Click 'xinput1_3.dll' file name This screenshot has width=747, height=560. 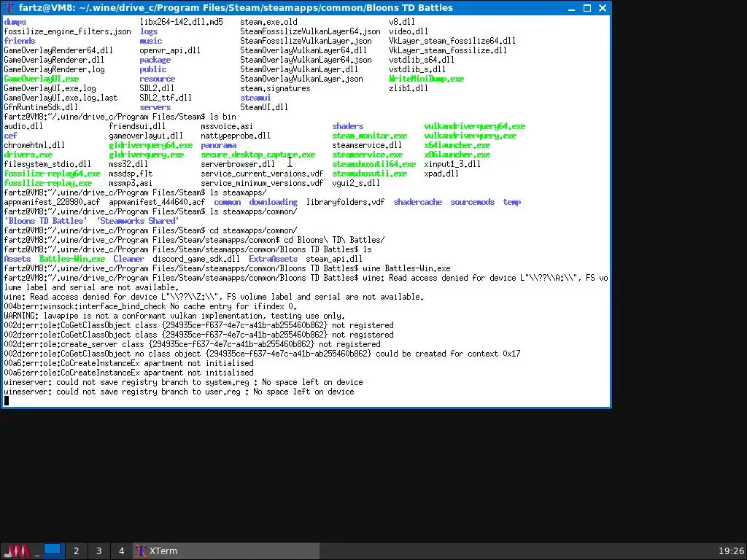pyautogui.click(x=452, y=164)
